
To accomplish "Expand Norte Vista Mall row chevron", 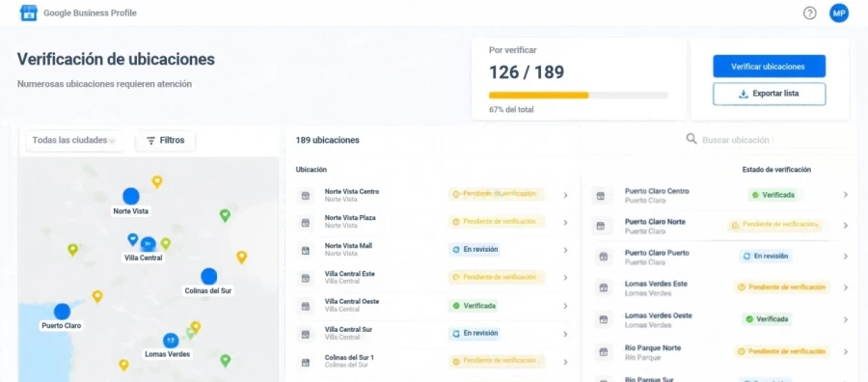I will [x=565, y=250].
